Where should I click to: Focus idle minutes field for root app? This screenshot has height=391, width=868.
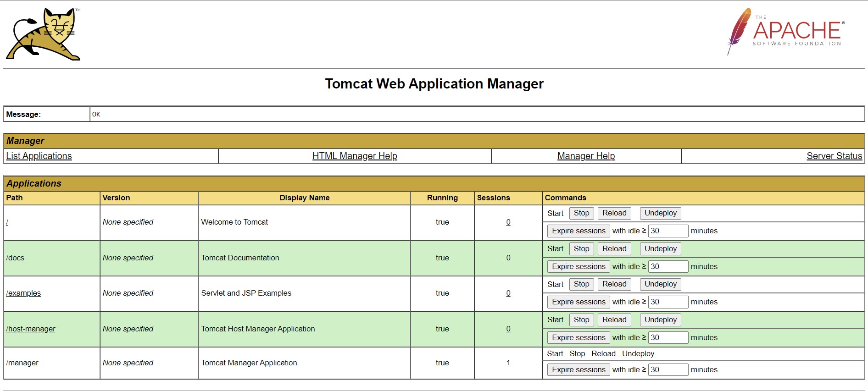click(668, 231)
